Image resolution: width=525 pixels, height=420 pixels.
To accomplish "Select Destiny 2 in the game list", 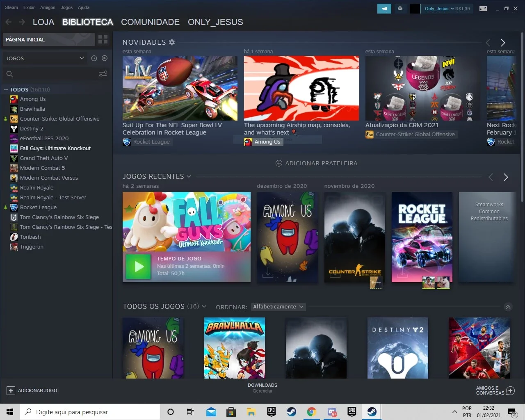I will (x=32, y=128).
